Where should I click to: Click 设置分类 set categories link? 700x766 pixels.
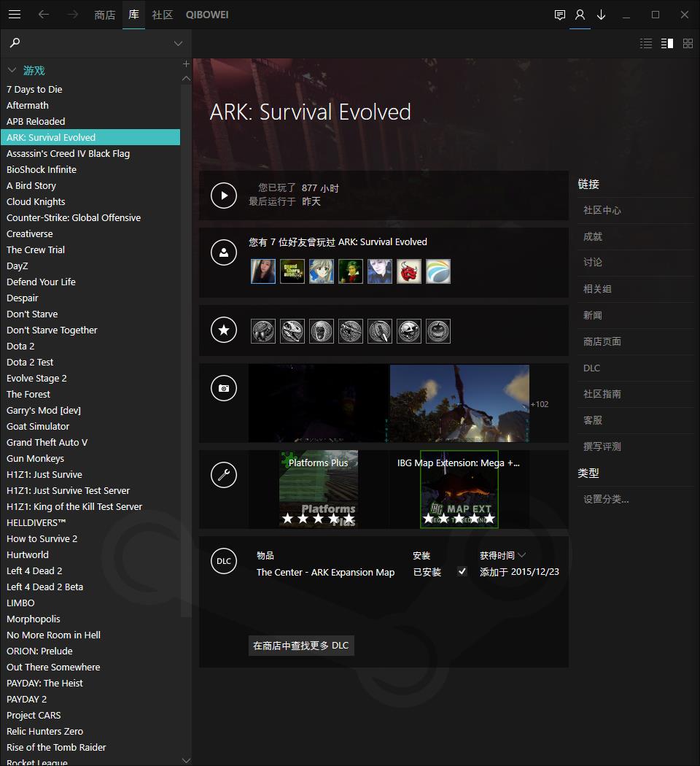[606, 499]
